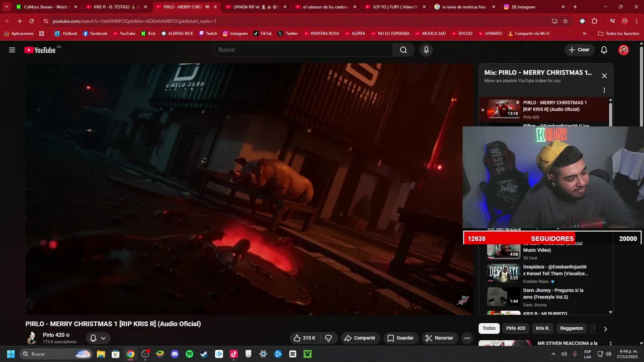
Task: Show hidden system tray icons
Action: pos(553,354)
